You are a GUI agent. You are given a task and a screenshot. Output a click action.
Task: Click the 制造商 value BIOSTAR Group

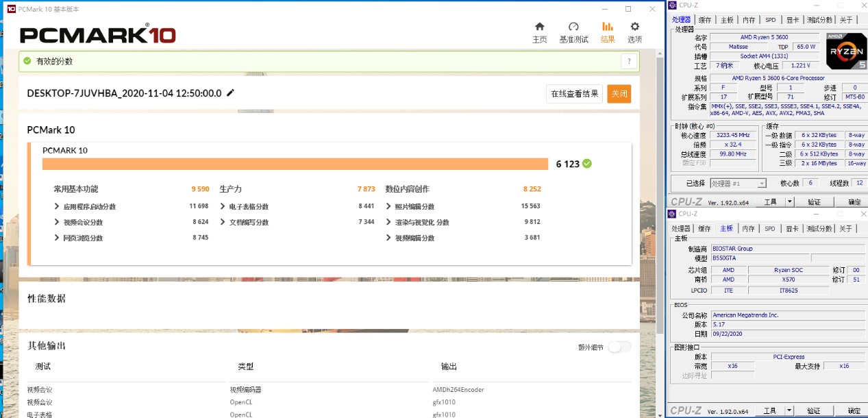pos(788,249)
